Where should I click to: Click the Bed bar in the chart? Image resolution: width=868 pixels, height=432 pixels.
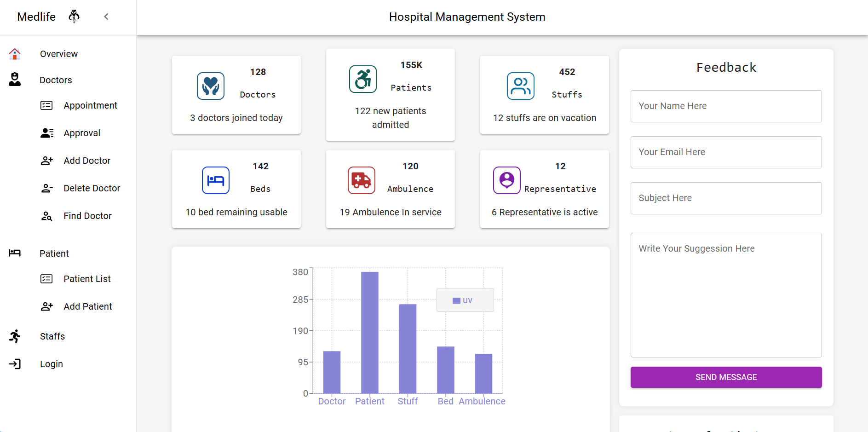click(446, 370)
